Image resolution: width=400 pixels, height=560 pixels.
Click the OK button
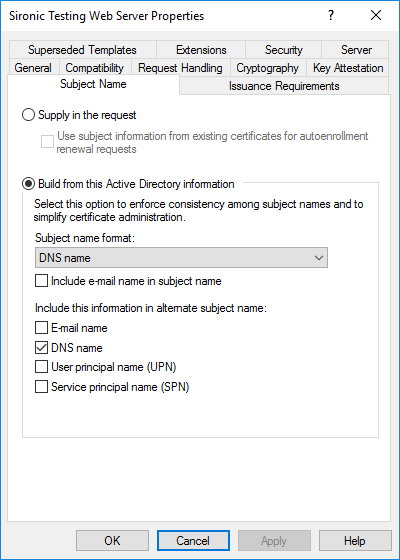(x=112, y=540)
